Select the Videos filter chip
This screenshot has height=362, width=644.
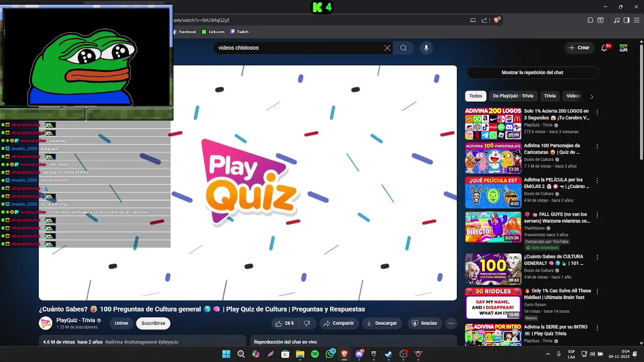click(x=574, y=96)
